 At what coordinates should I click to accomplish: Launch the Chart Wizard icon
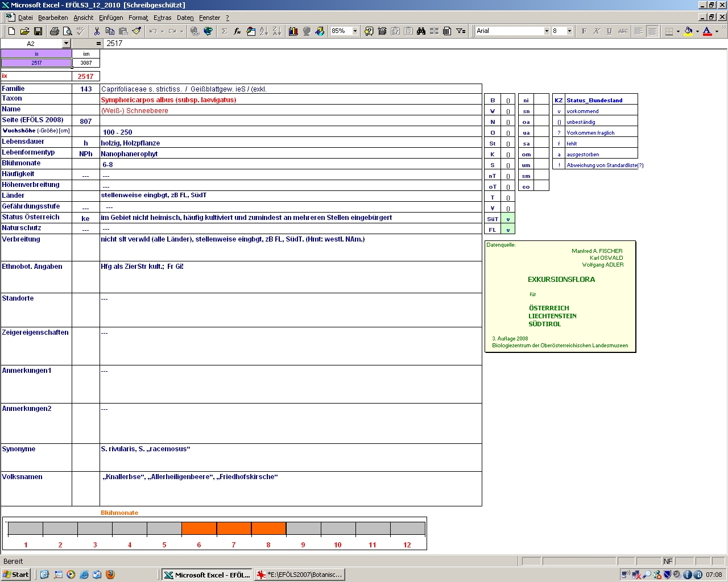point(293,31)
